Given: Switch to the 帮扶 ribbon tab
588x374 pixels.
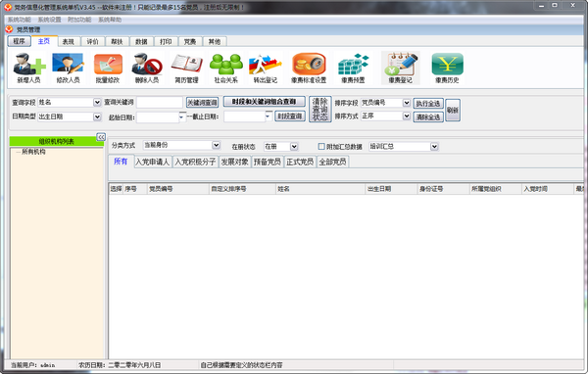Looking at the screenshot, I should (x=117, y=41).
